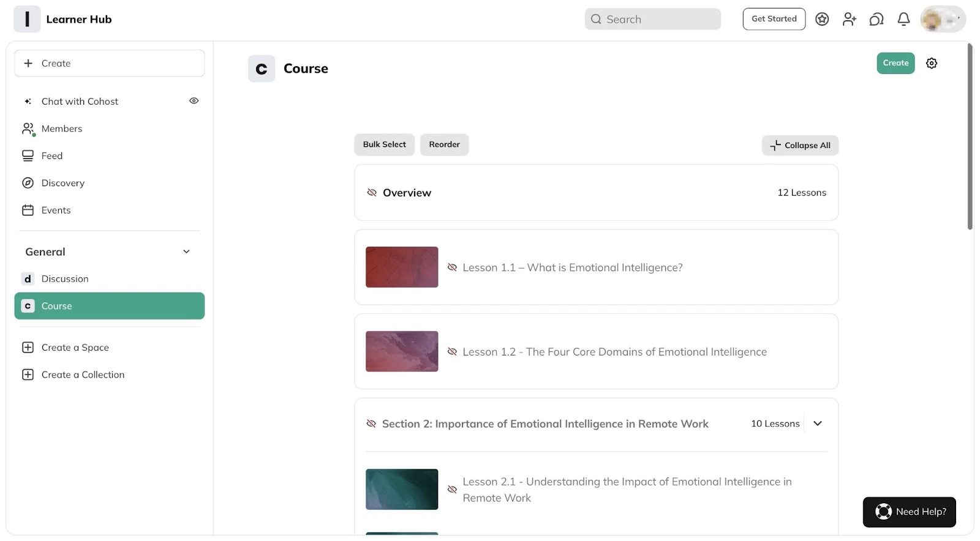Open Chat with Cohost in sidebar
The image size is (980, 541).
pos(110,101)
